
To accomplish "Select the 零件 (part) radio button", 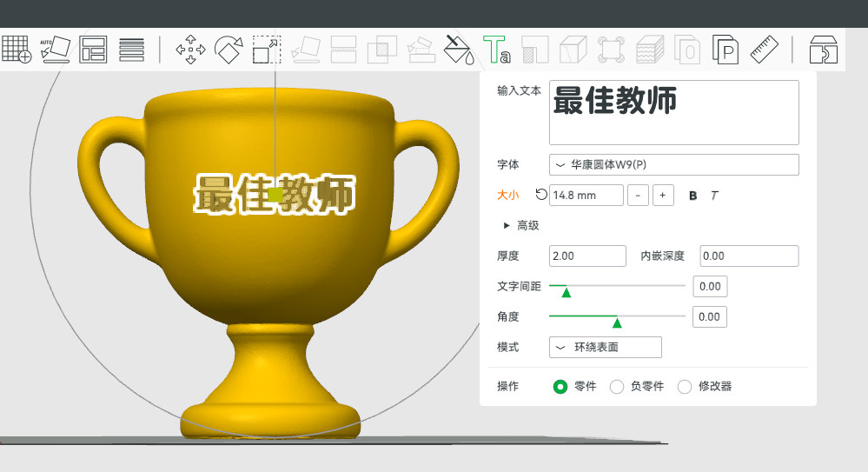I will (560, 387).
